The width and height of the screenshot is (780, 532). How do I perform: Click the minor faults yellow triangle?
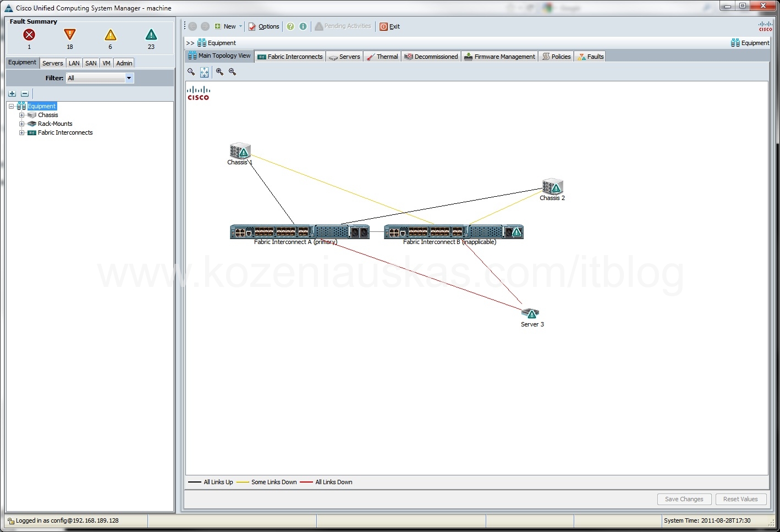[x=111, y=35]
